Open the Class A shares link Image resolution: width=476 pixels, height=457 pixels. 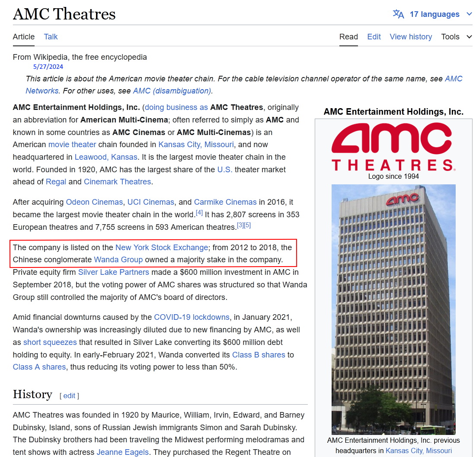[x=39, y=367]
